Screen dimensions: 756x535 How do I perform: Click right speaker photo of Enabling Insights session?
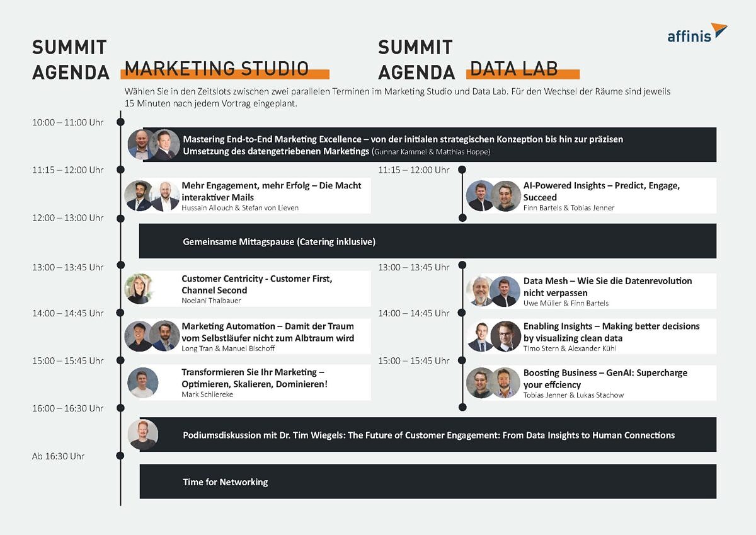[x=505, y=337]
